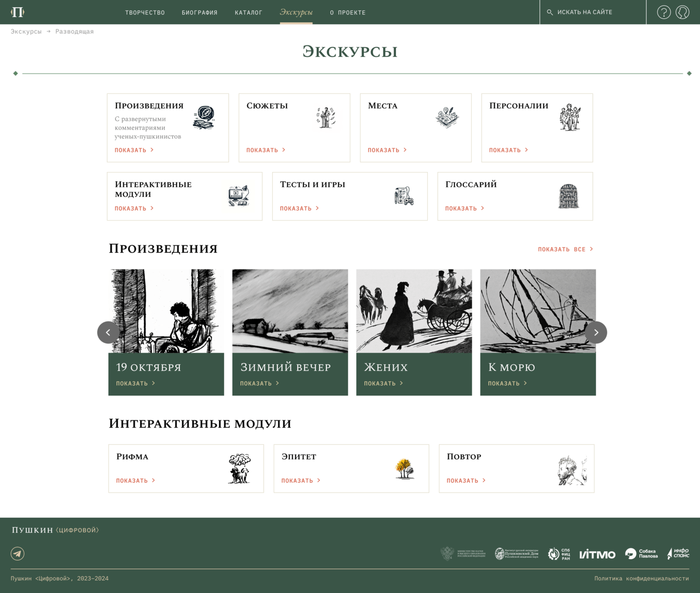
Task: Open the О проекте menu item
Action: click(x=348, y=13)
